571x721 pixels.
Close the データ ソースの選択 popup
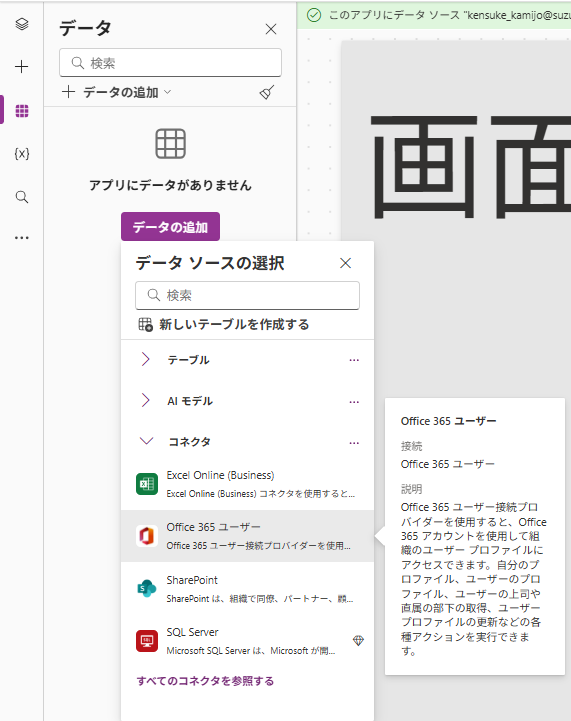coord(345,263)
